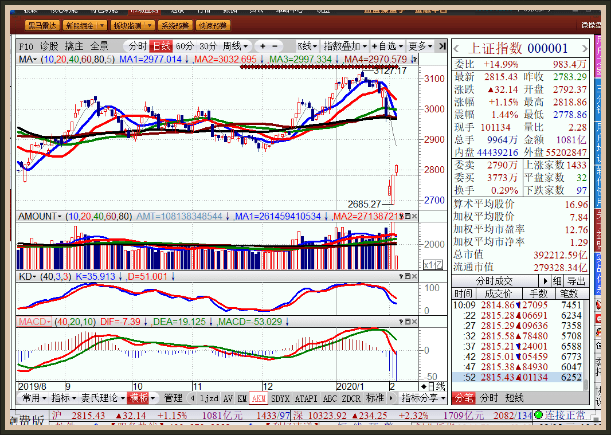Click small icon at end of MA row
The image size is (611, 435).
tap(414, 59)
